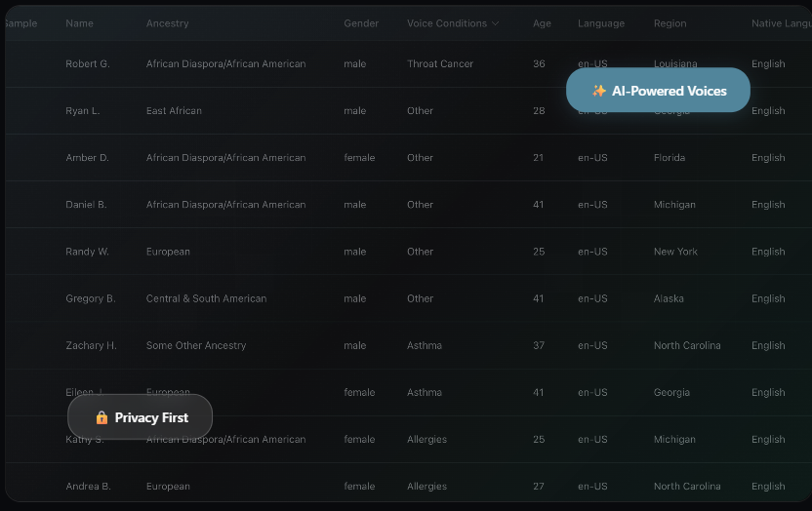The width and height of the screenshot is (812, 511).
Task: Select the Region column header
Action: [670, 23]
